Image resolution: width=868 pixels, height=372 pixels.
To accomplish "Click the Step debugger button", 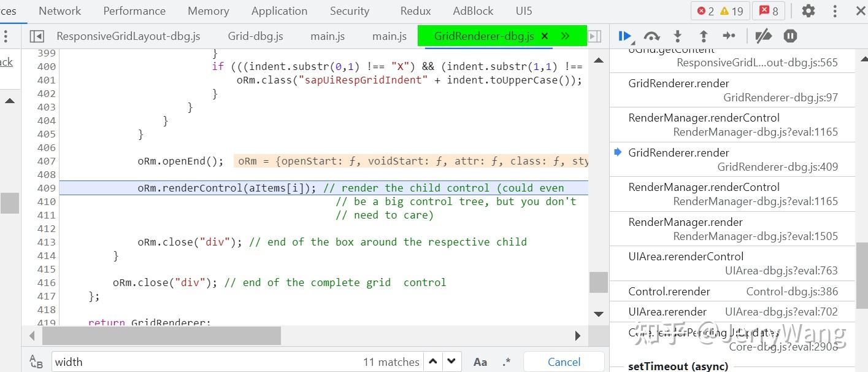I will click(729, 36).
